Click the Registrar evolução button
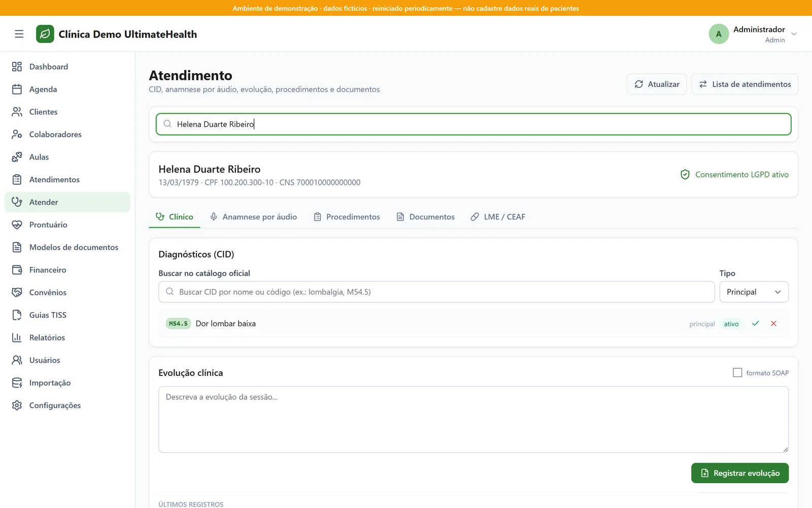 point(740,473)
